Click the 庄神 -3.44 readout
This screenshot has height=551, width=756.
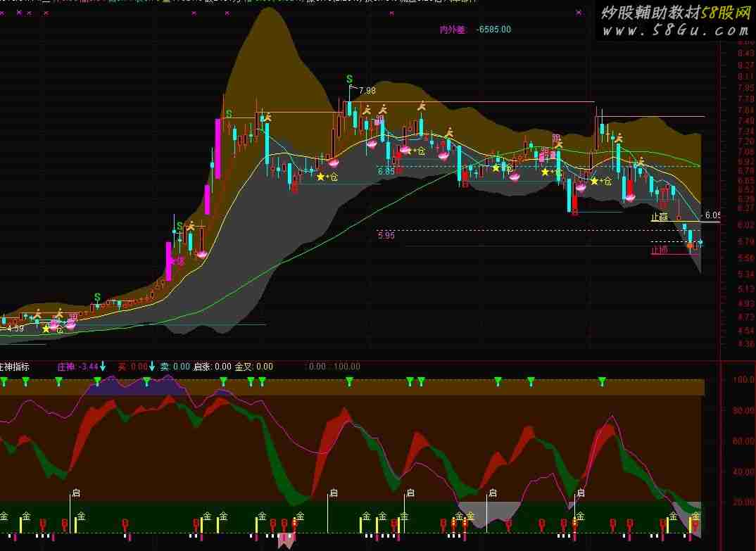coord(77,367)
